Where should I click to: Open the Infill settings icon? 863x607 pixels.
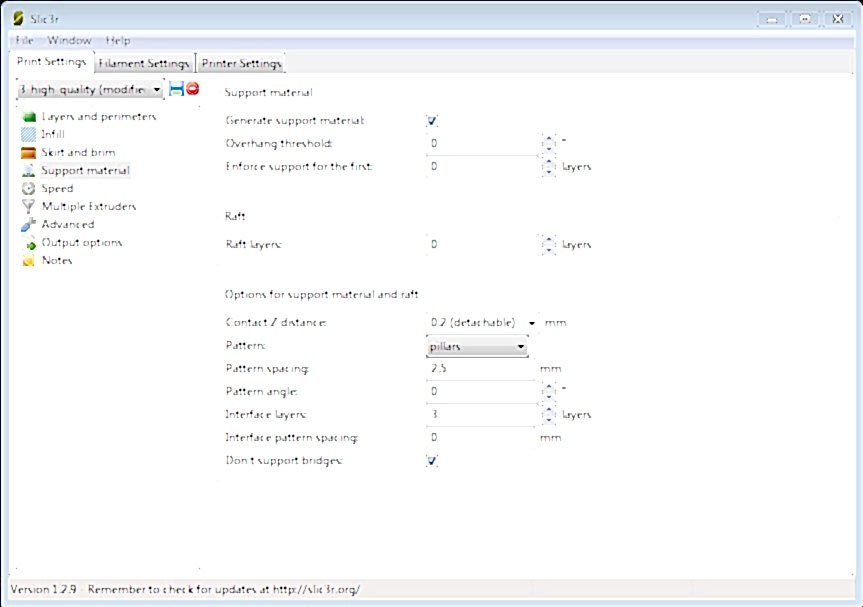[28, 134]
